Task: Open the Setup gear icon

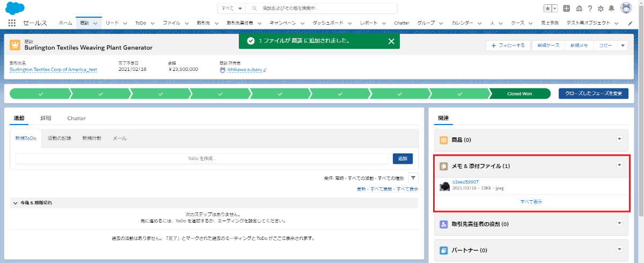Action: tap(601, 8)
